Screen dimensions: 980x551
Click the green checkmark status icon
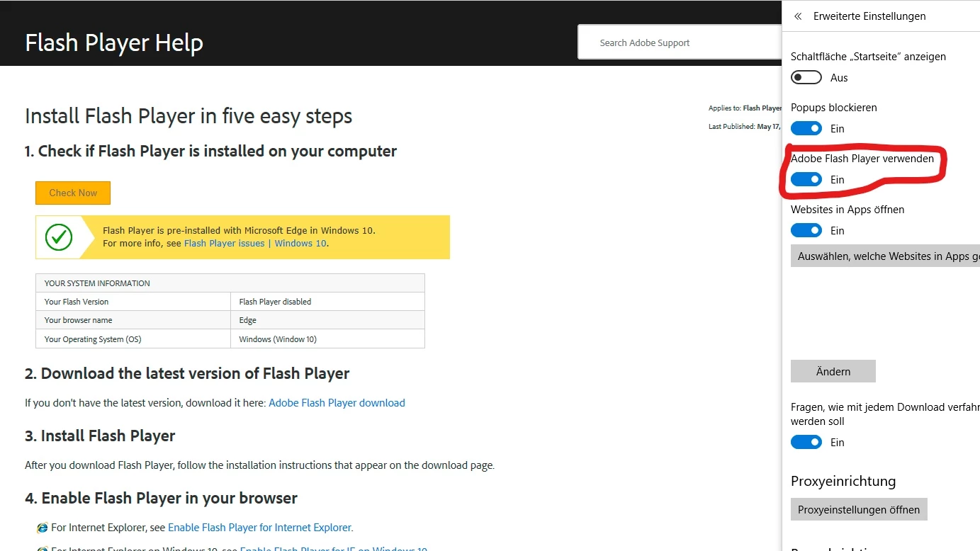coord(59,237)
